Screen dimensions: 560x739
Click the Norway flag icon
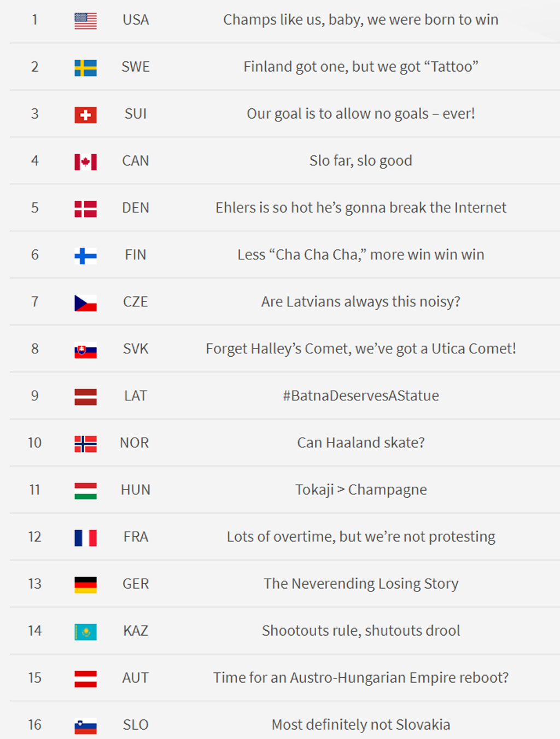coord(85,444)
